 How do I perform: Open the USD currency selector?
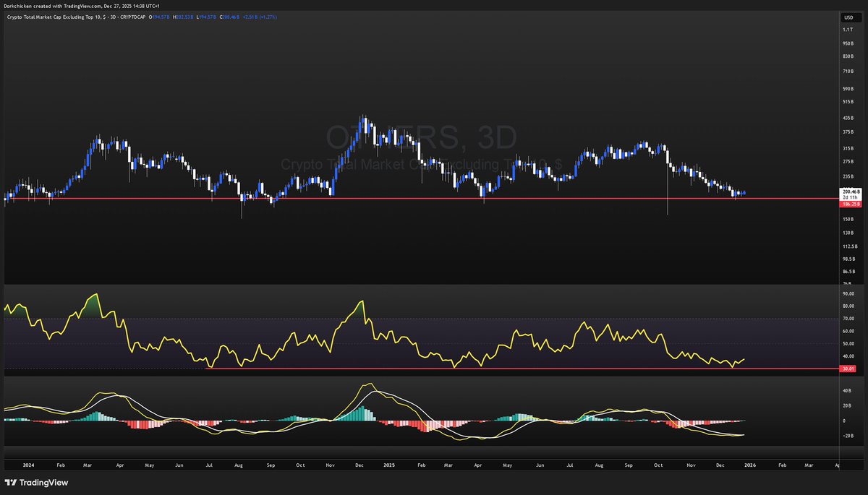[848, 16]
